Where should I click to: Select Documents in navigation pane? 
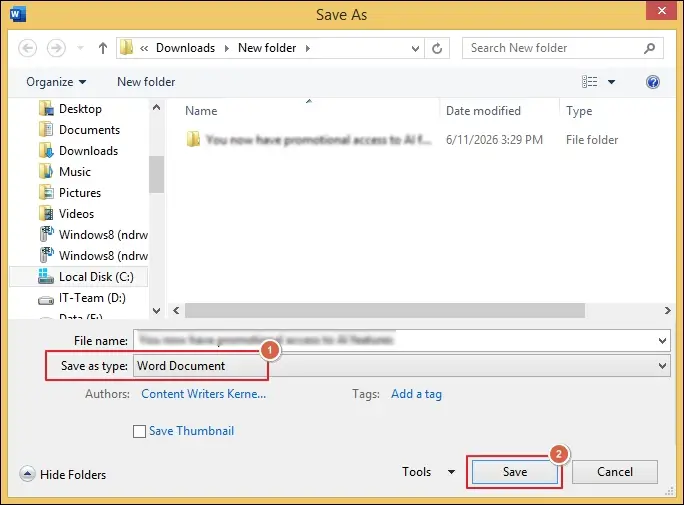(x=89, y=130)
